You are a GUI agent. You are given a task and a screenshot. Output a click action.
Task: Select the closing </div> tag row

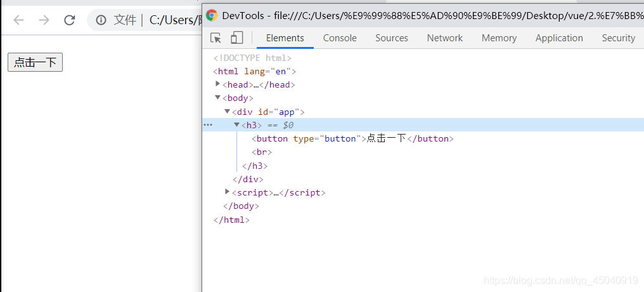(x=248, y=179)
